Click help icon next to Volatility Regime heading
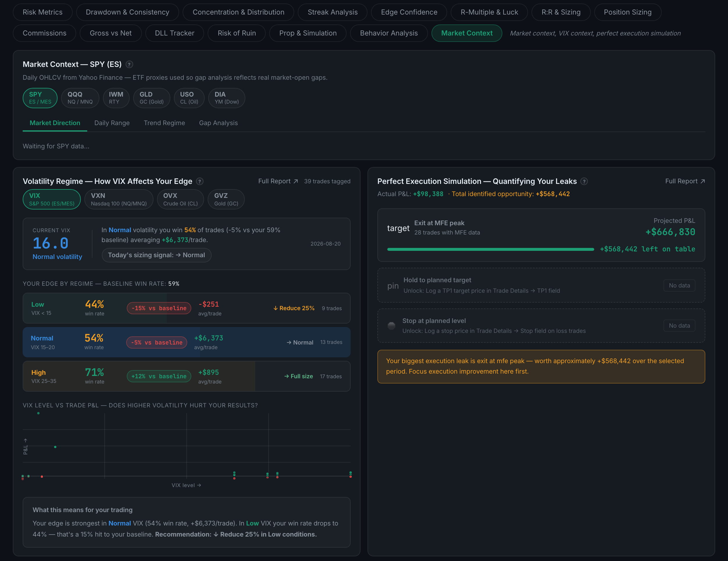Image resolution: width=728 pixels, height=561 pixels. (x=200, y=182)
